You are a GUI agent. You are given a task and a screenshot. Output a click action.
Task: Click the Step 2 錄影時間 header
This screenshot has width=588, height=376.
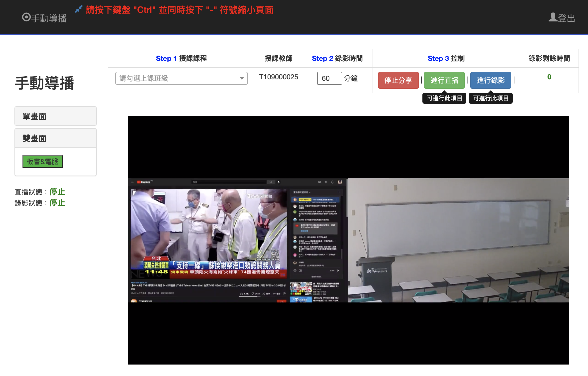point(337,58)
